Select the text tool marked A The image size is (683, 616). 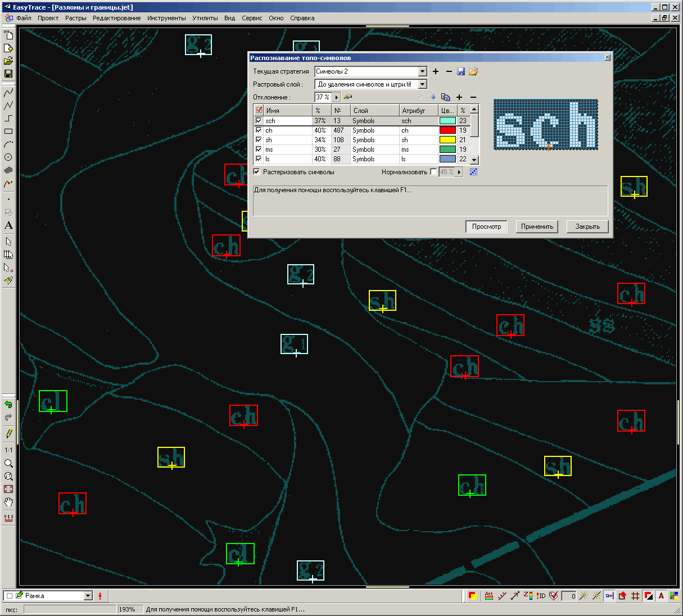pyautogui.click(x=8, y=225)
